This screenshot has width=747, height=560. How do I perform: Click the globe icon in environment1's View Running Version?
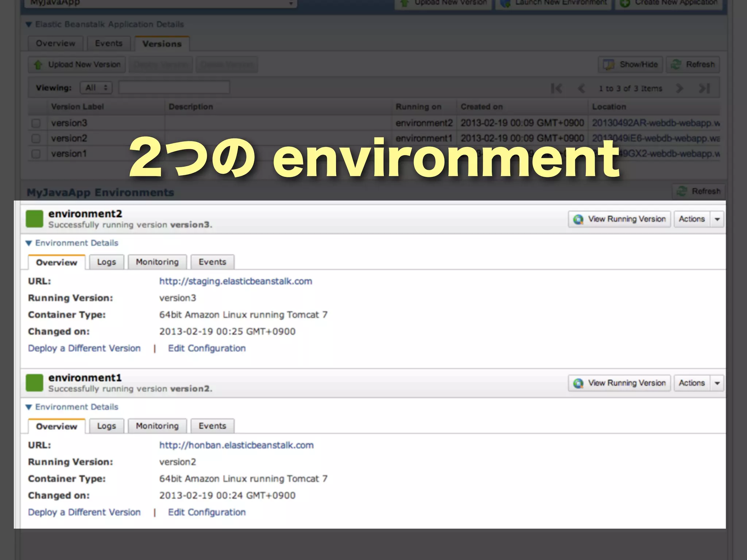pyautogui.click(x=578, y=383)
